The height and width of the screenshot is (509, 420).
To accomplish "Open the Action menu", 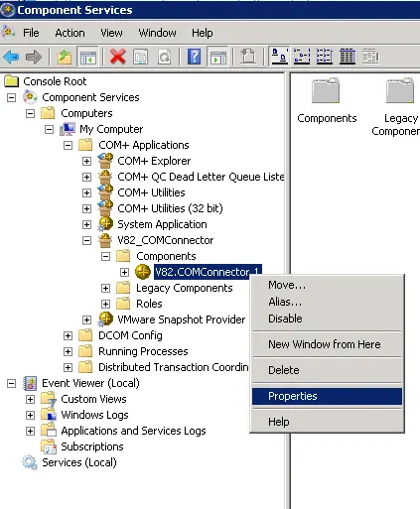I will pyautogui.click(x=70, y=33).
